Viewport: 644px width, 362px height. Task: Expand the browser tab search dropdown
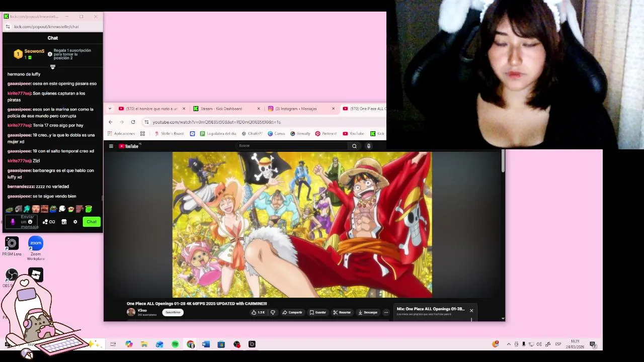[x=110, y=109]
